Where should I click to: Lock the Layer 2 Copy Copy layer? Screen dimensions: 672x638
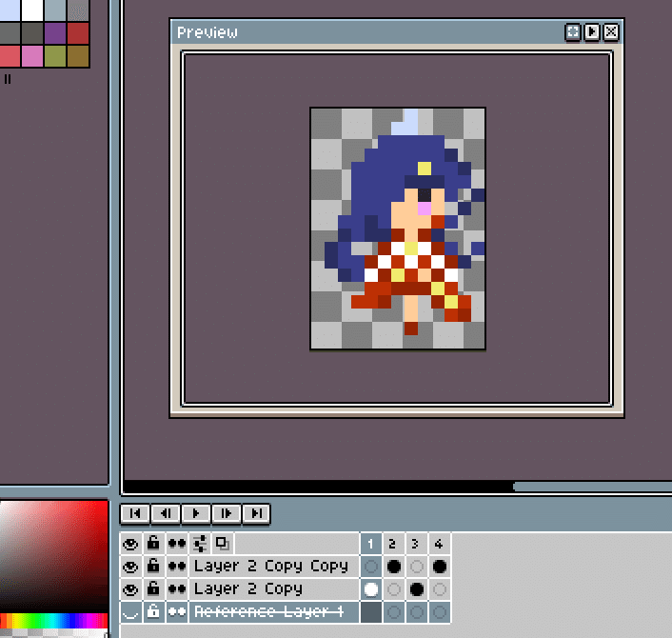pos(153,567)
